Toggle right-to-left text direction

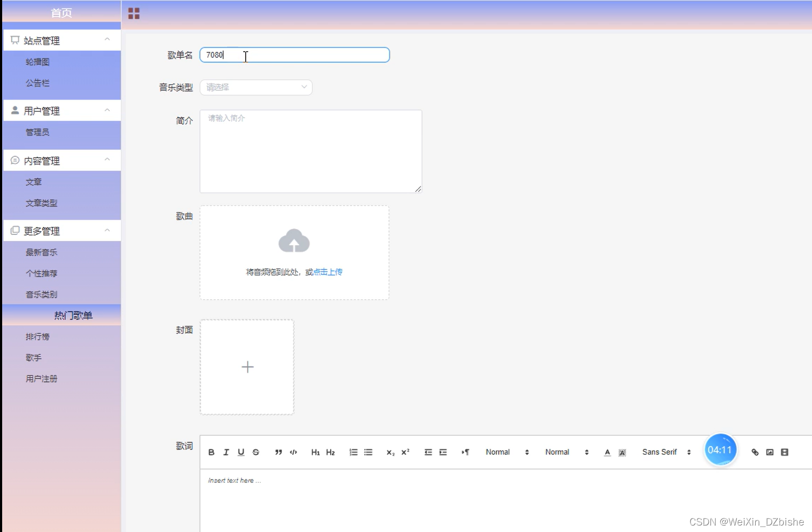[465, 452]
